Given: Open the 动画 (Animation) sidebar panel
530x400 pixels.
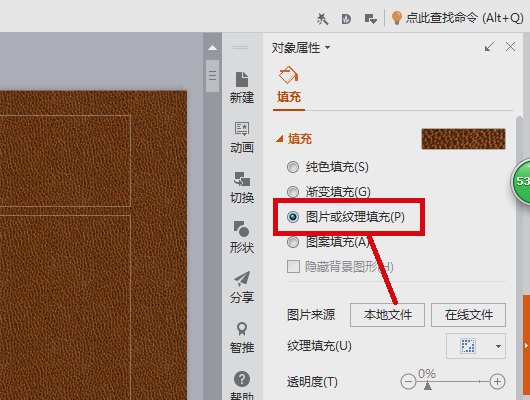Looking at the screenshot, I should 242,137.
